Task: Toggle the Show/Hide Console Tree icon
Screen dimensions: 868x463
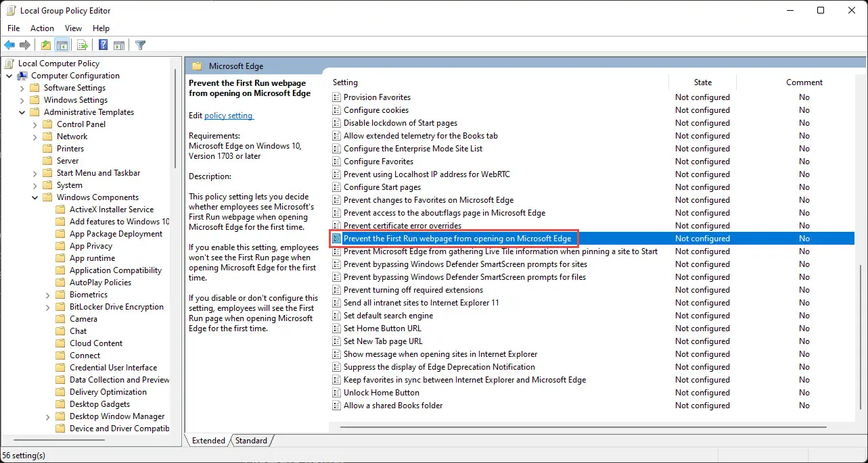Action: [62, 45]
